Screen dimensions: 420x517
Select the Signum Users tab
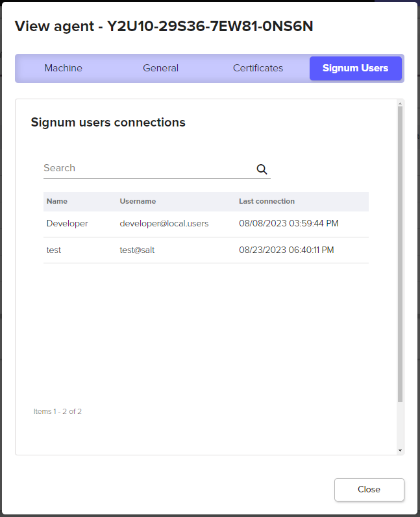(x=355, y=68)
